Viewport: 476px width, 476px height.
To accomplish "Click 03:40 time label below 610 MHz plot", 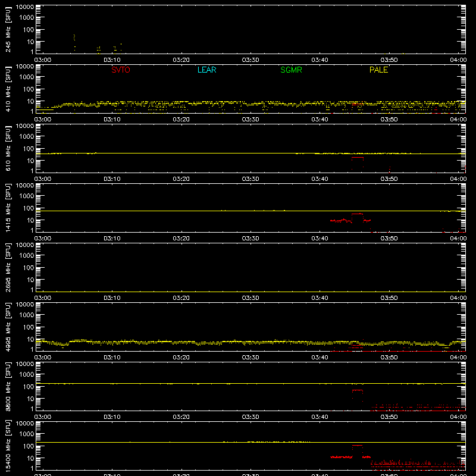I will pyautogui.click(x=320, y=179).
